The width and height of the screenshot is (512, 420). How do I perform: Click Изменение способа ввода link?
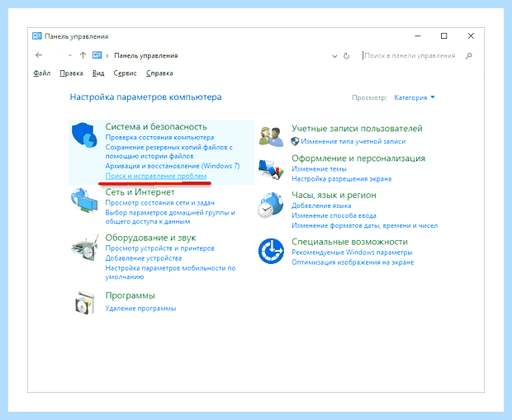click(334, 215)
